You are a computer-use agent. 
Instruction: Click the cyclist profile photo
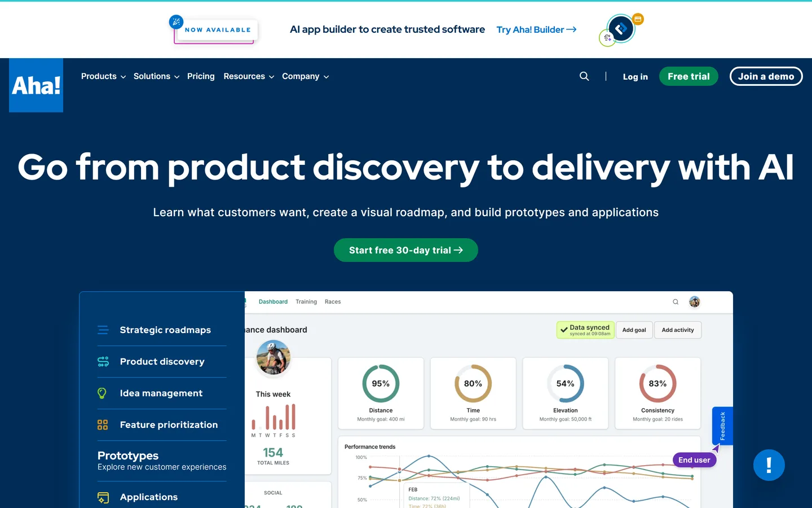pos(273,357)
